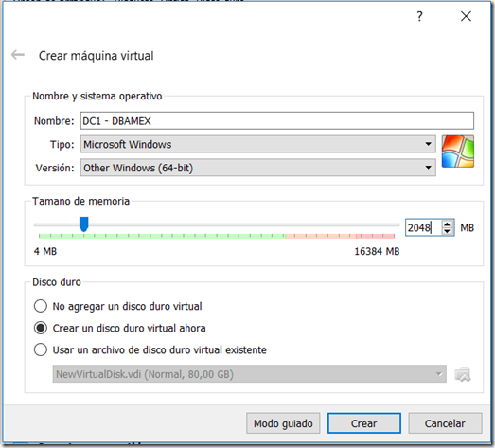Click the Nombre y sistema operativo heading

point(97,96)
